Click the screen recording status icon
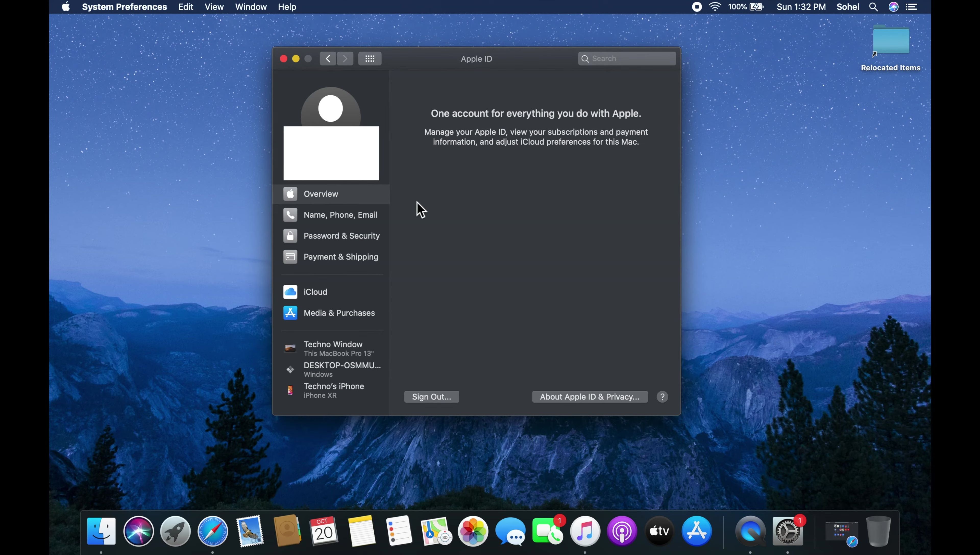The width and height of the screenshot is (980, 555). [x=697, y=7]
